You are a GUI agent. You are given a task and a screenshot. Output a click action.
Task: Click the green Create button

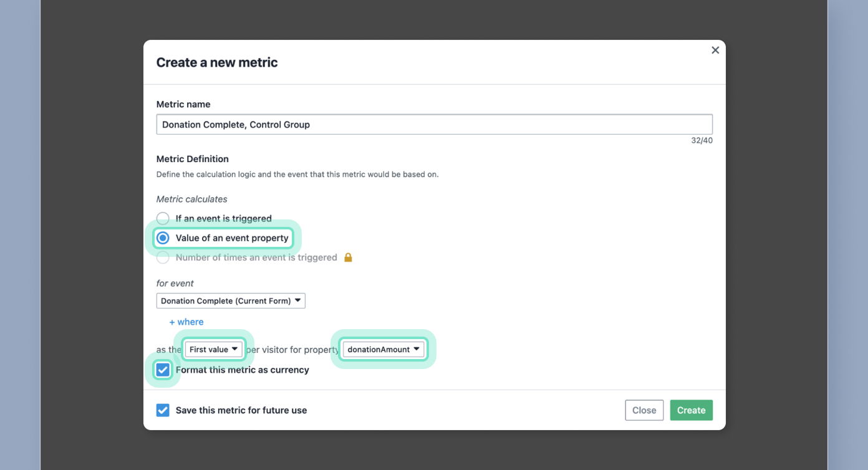(691, 410)
